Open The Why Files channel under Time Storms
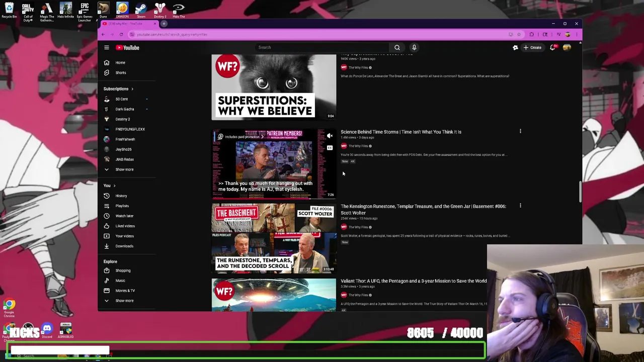Screen dimensions: 644x362 click(358, 146)
